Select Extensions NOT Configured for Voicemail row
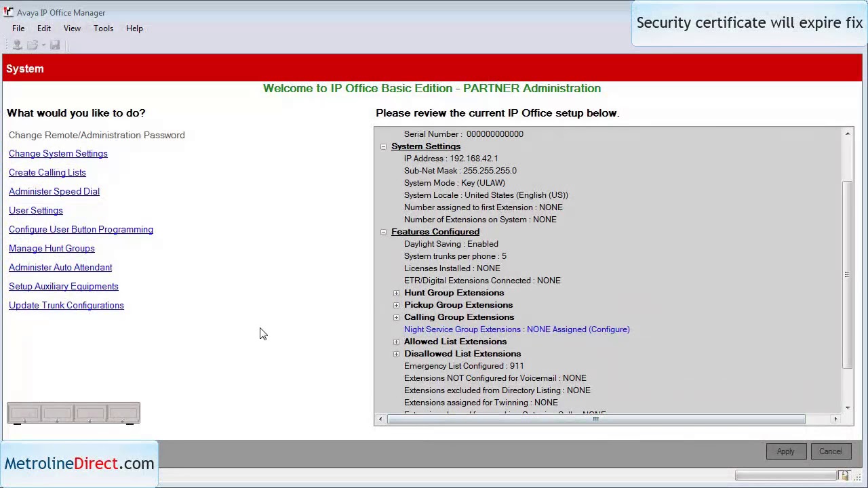The height and width of the screenshot is (488, 868). (495, 378)
